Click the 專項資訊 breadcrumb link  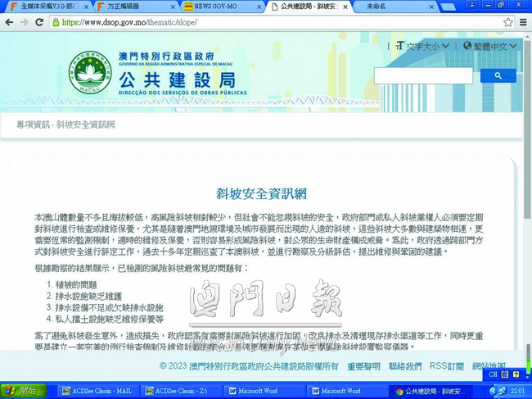(32, 125)
